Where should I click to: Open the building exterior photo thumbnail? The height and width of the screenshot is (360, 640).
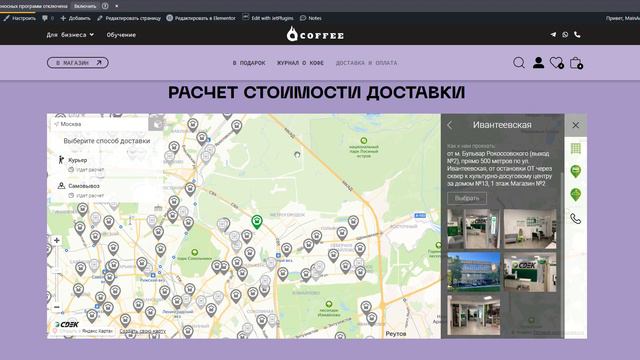tap(474, 272)
